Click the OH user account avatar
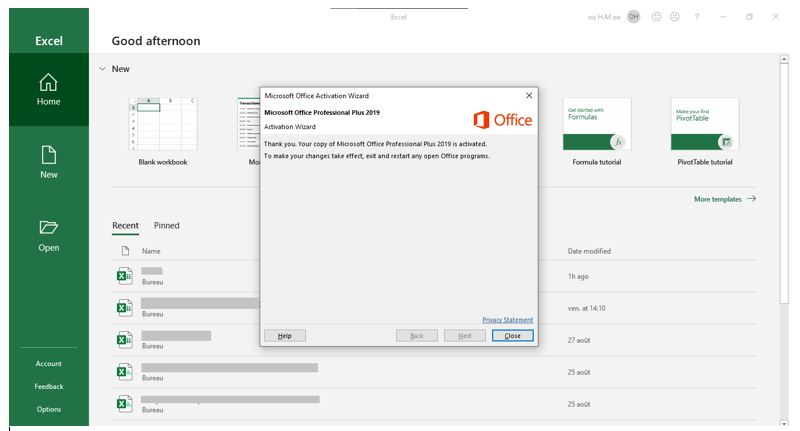This screenshot has width=800, height=431. click(633, 17)
